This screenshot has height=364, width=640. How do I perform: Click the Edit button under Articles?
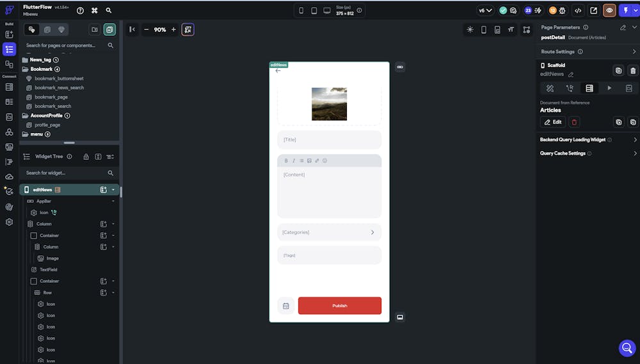553,122
